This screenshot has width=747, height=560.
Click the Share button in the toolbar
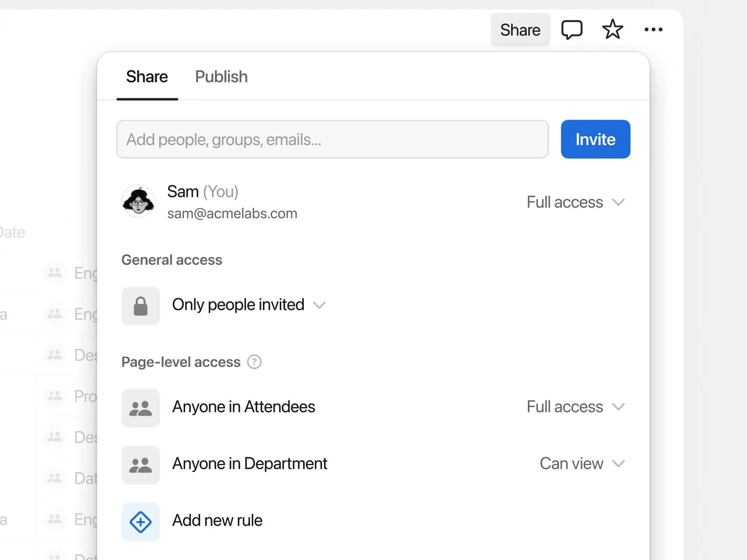(x=520, y=29)
